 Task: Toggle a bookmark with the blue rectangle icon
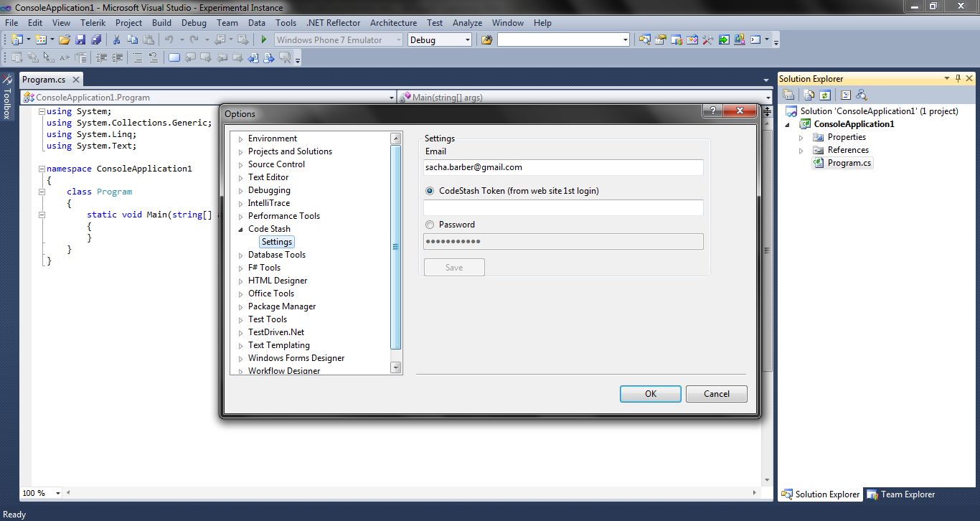click(174, 57)
